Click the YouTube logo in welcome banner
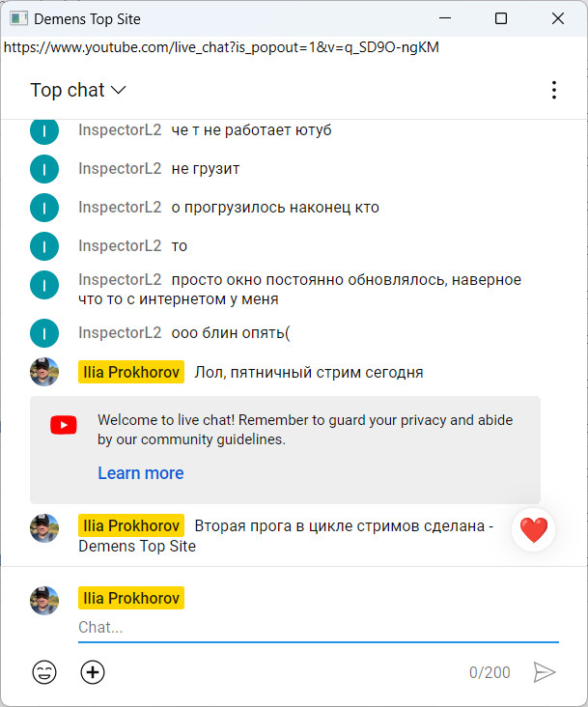This screenshot has height=707, width=588. 64,425
